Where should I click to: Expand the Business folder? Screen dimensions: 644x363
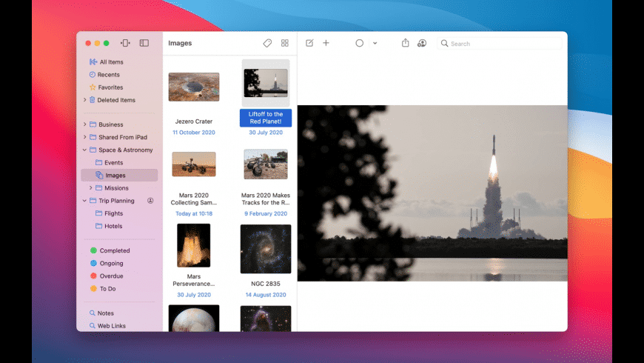coord(84,124)
